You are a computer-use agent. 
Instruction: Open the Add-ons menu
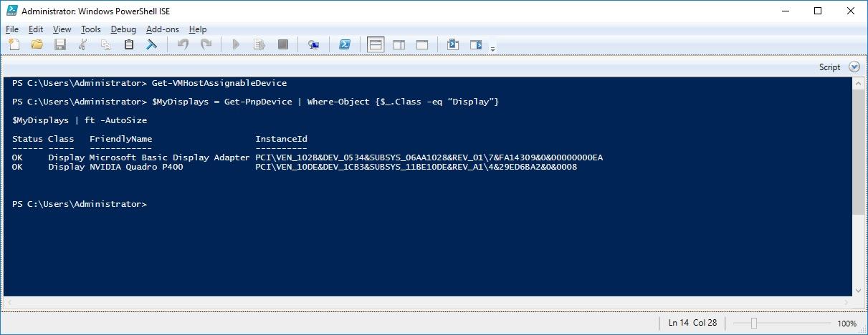click(x=163, y=29)
